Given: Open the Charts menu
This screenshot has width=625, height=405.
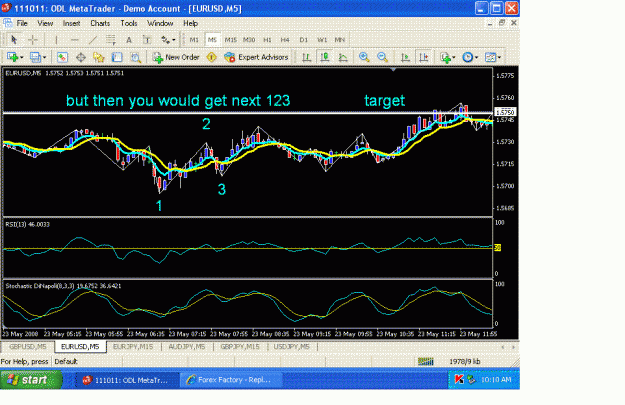Looking at the screenshot, I should click(100, 23).
